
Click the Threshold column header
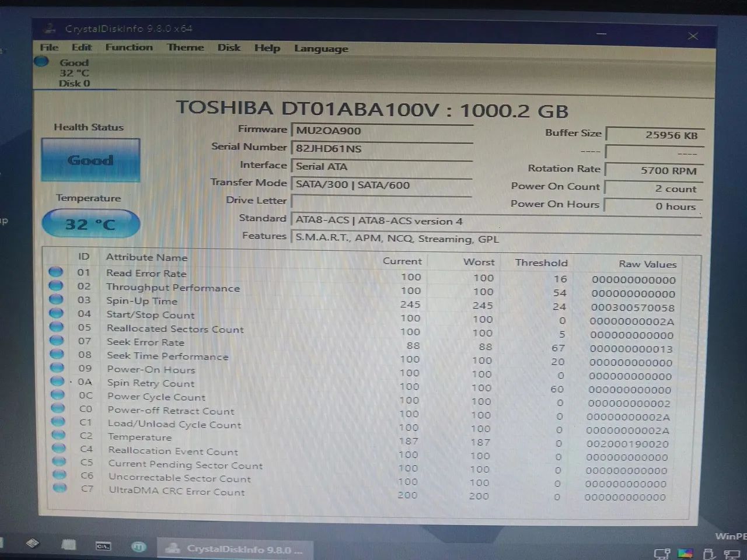(541, 262)
